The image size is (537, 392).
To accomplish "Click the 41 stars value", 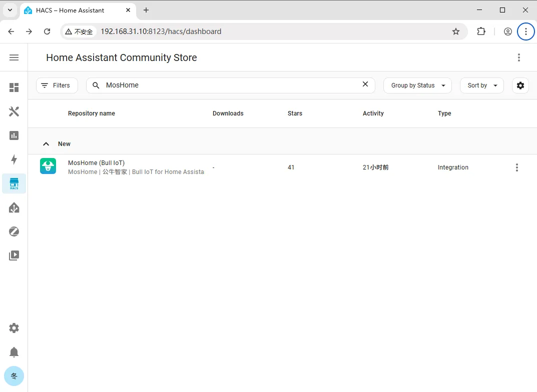I will [x=291, y=167].
